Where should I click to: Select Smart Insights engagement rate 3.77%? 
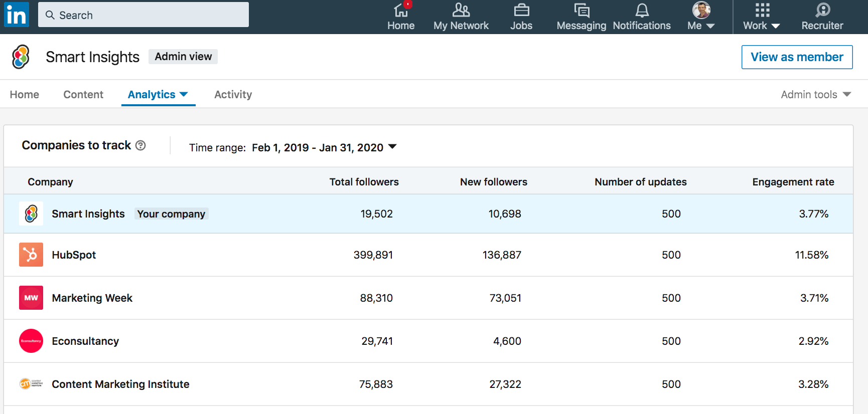[814, 214]
